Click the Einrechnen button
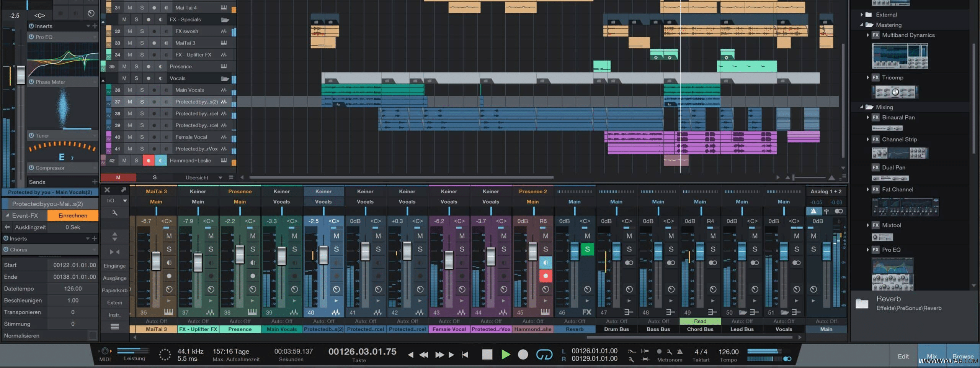Screen dimensions: 980x368 73,215
